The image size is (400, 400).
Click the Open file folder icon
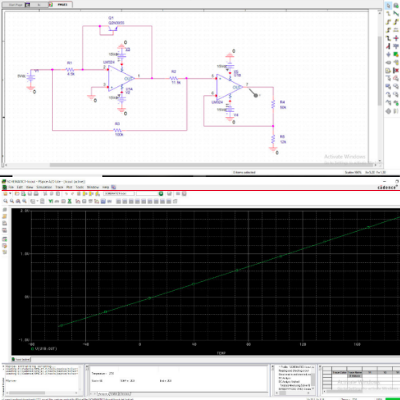tap(17, 194)
